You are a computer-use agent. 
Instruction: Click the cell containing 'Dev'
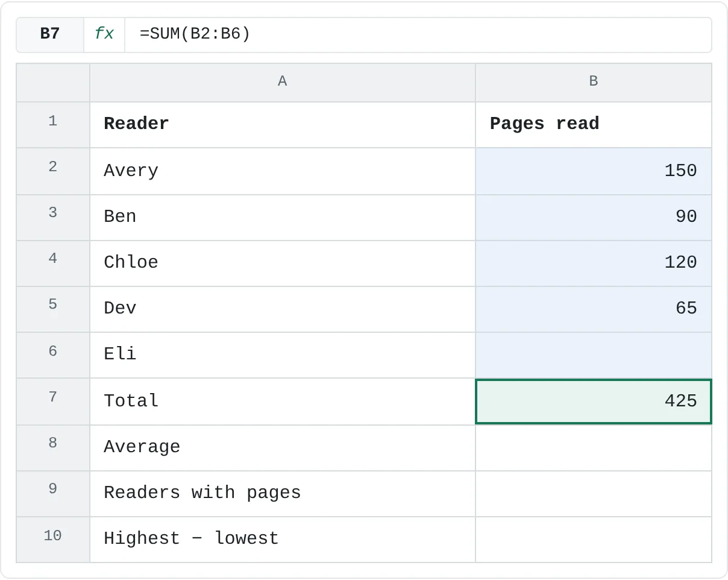[x=282, y=309]
